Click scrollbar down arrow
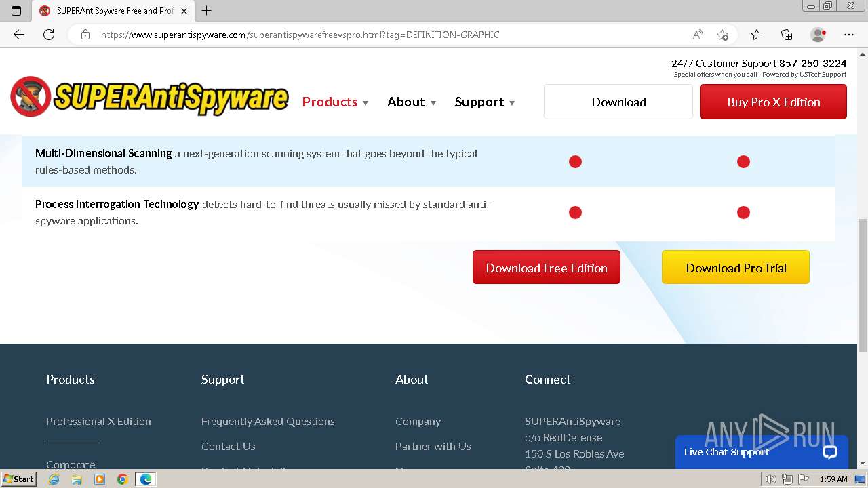 (863, 463)
